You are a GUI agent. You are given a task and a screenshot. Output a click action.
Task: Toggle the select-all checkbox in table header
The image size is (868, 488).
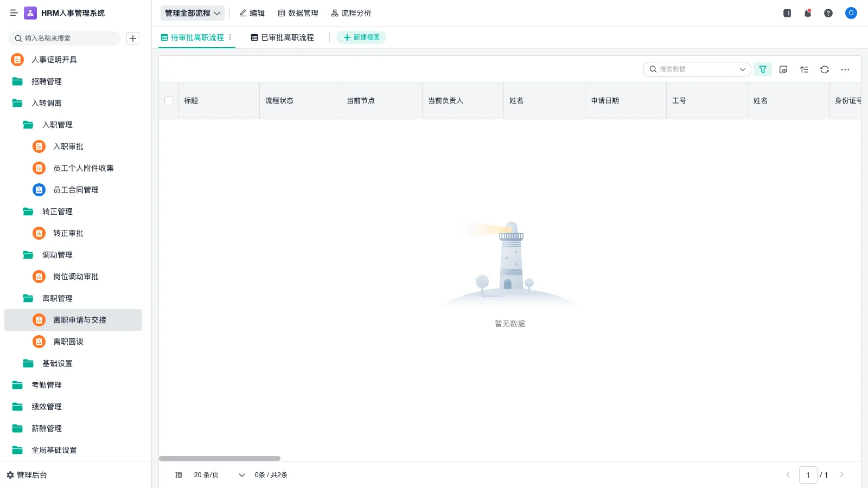point(169,100)
